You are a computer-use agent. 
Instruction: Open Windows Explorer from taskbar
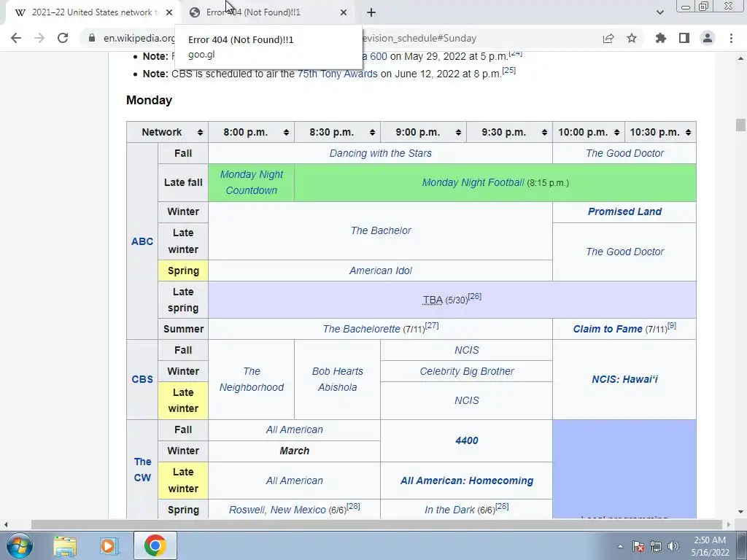(65, 545)
